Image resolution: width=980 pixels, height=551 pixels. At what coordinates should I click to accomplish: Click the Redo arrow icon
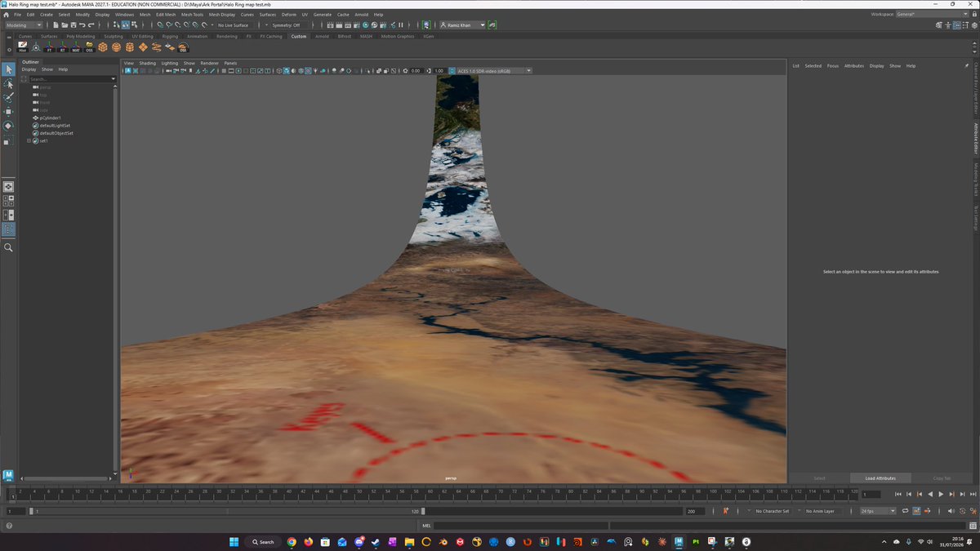coord(91,25)
